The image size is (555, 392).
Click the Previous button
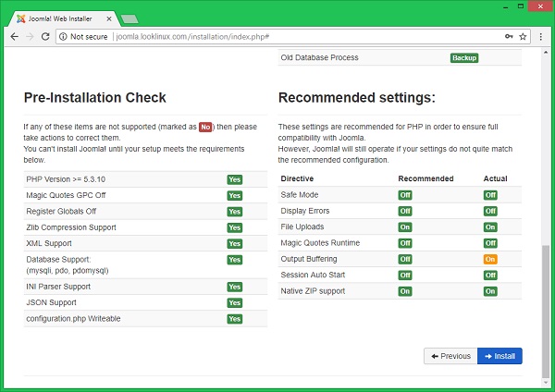[x=450, y=356]
